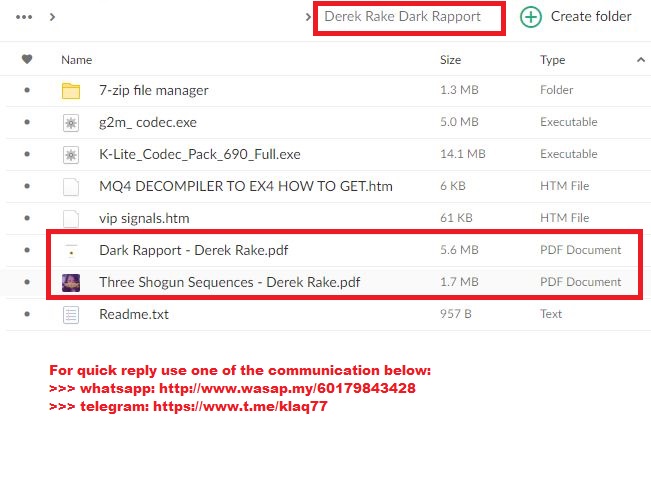Click the file icon of MQ4 DECOMPILER htm
The height and width of the screenshot is (483, 651).
pos(71,187)
